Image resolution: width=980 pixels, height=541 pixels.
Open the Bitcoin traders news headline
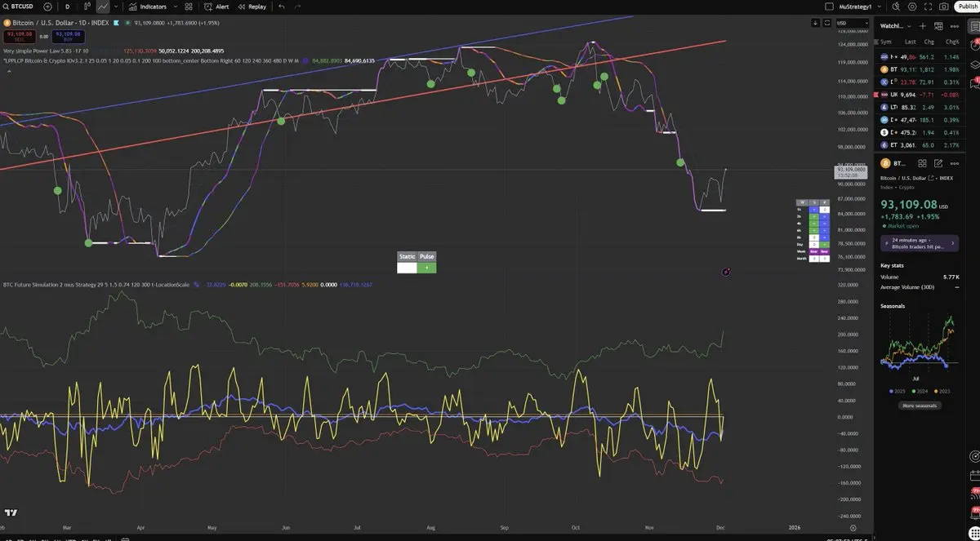(919, 243)
